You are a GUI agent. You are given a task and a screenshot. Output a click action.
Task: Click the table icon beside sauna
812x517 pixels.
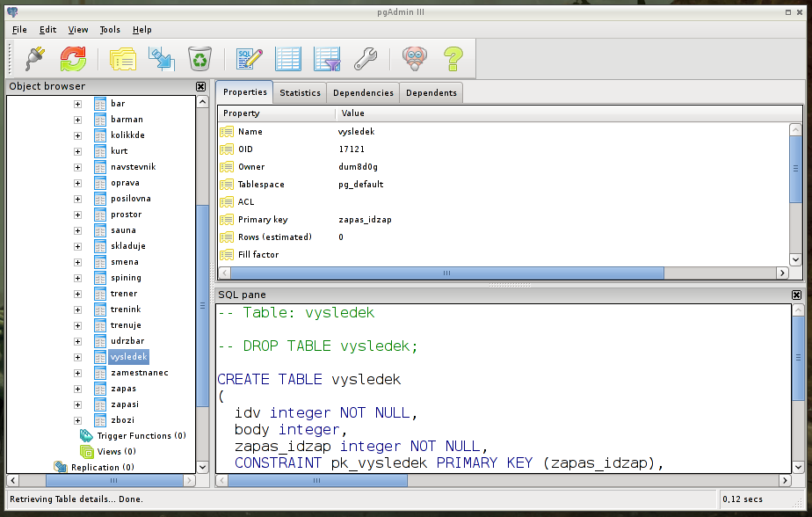point(100,230)
